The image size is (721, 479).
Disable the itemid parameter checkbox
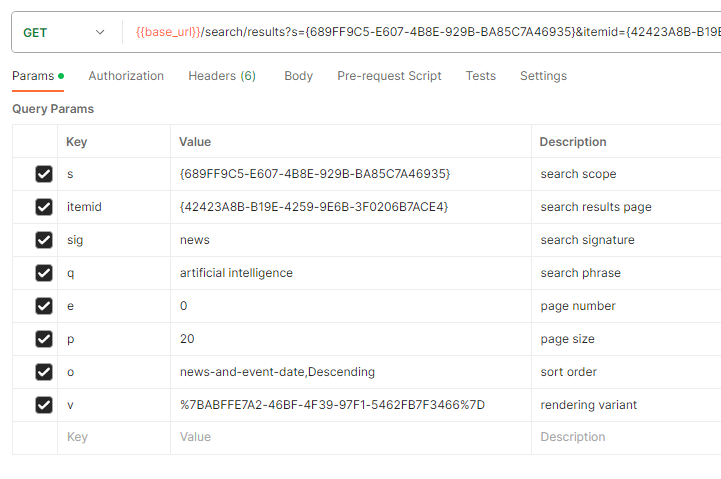44,207
